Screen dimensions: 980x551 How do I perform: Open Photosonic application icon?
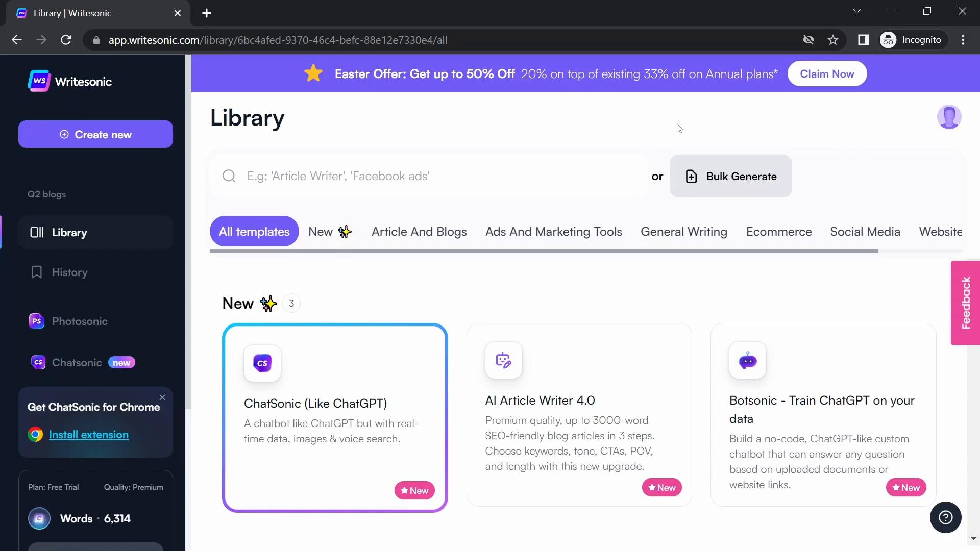(36, 320)
